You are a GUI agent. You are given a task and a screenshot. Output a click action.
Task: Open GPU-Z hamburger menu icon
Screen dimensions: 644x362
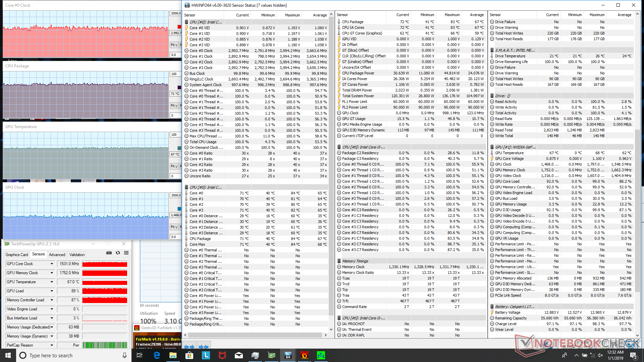[126, 253]
